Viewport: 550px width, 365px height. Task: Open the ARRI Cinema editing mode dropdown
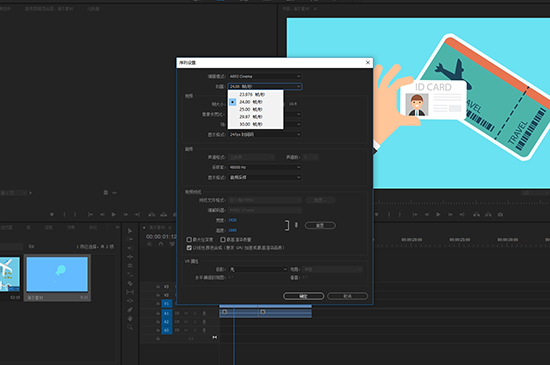pyautogui.click(x=265, y=76)
